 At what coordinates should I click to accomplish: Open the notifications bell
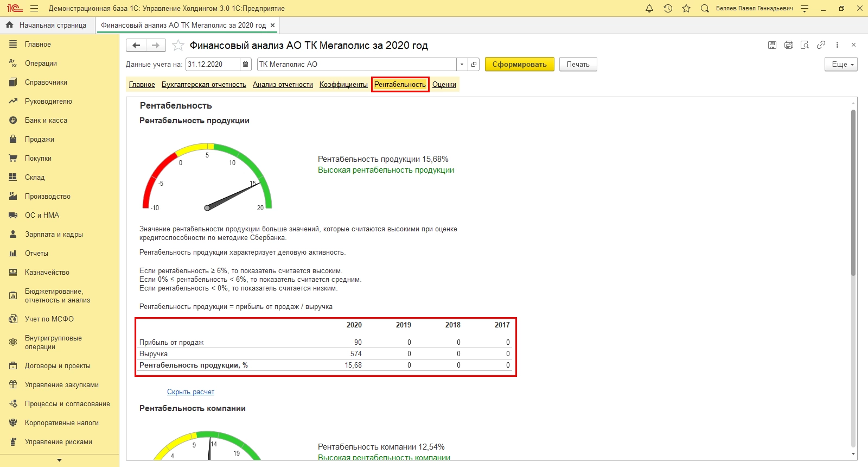point(649,8)
